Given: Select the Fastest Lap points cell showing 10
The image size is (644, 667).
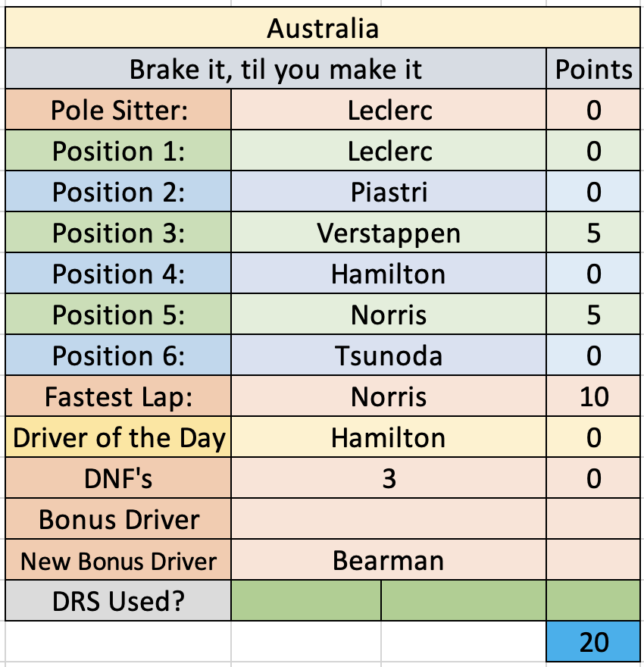Looking at the screenshot, I should click(593, 396).
